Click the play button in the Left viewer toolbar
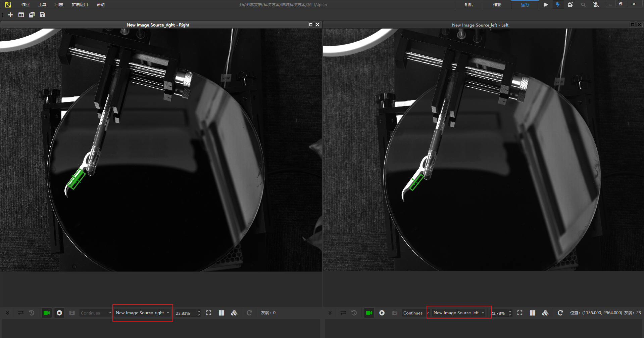 point(382,313)
